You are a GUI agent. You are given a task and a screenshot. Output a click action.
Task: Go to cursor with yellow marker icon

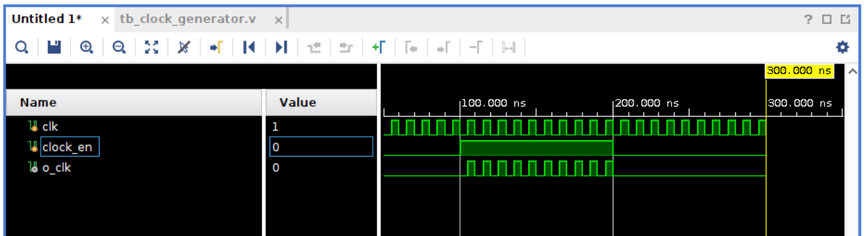pyautogui.click(x=216, y=47)
